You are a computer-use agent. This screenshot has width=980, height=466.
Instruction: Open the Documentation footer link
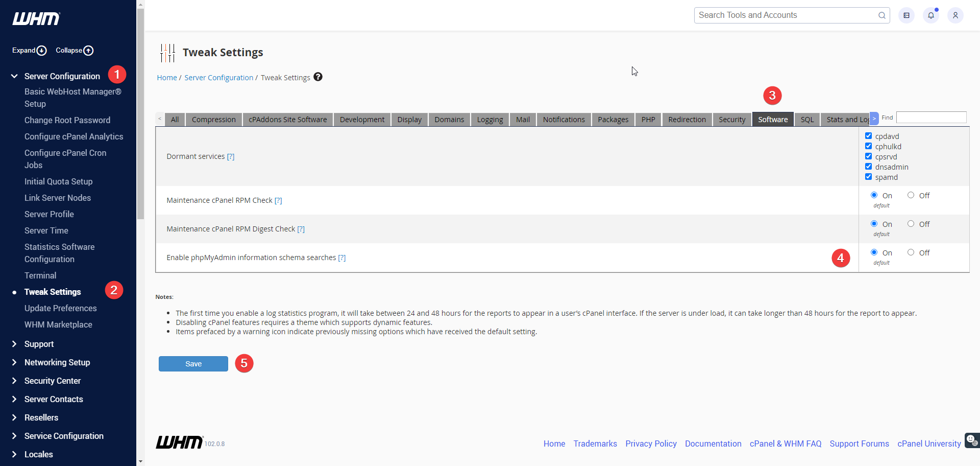(713, 444)
